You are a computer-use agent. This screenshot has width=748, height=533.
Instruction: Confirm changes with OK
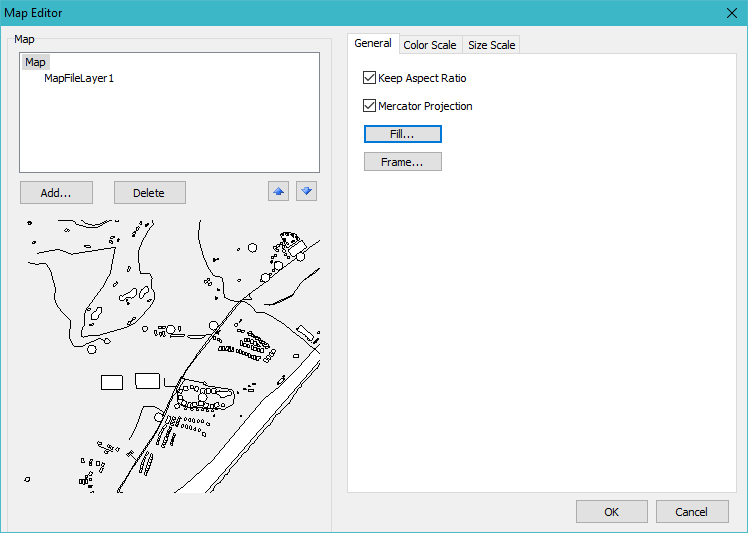click(612, 512)
